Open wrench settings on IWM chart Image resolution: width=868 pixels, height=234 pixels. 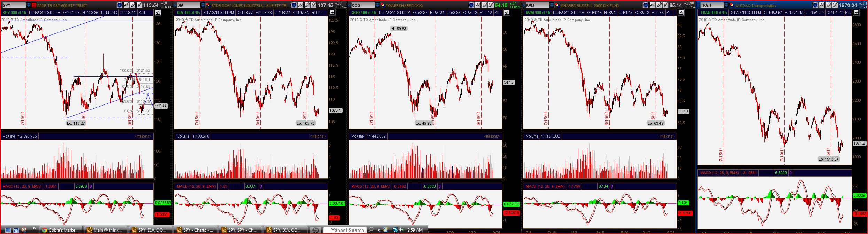665,5
